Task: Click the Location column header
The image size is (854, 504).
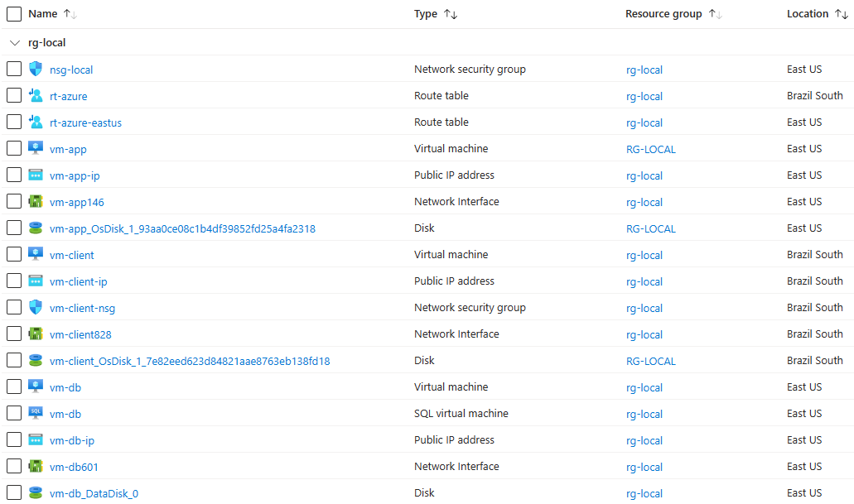Action: pos(808,13)
